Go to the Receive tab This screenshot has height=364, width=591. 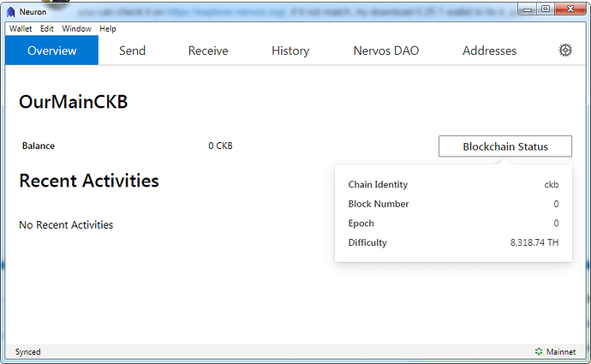point(208,51)
